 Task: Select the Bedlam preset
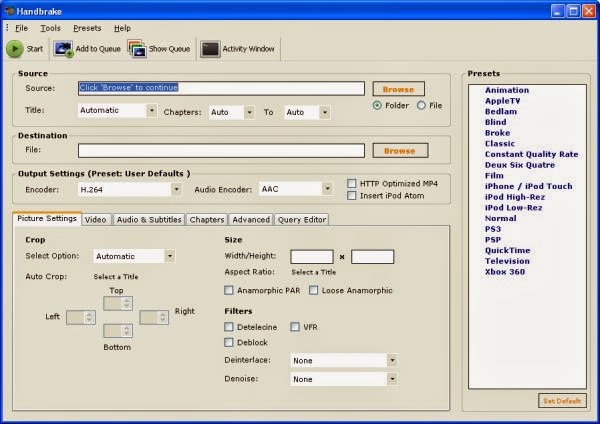[501, 112]
